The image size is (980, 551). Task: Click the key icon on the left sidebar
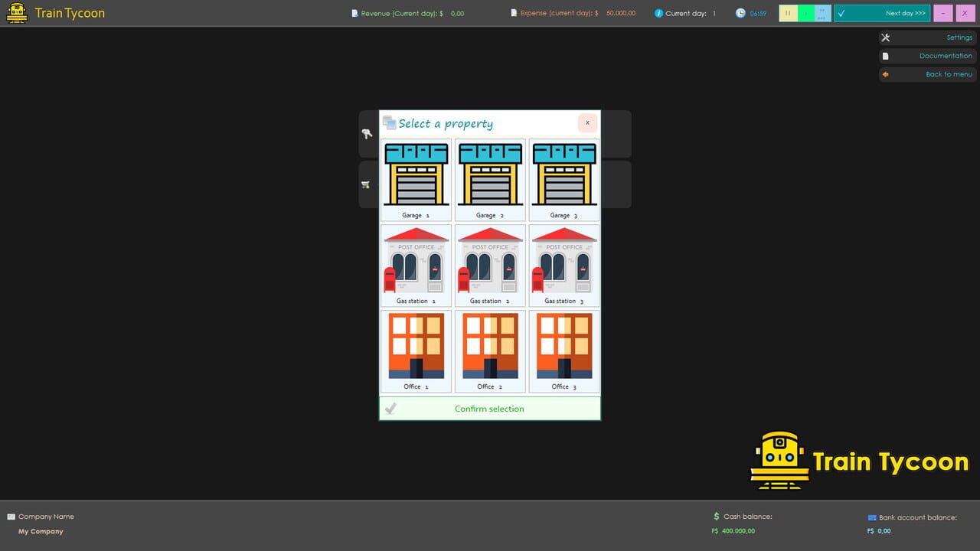(367, 134)
